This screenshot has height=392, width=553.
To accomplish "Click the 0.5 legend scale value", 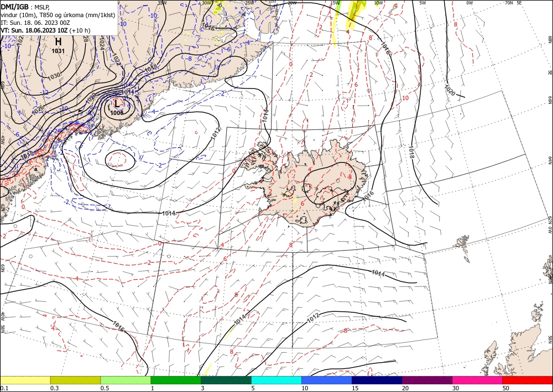I will coord(105,388).
